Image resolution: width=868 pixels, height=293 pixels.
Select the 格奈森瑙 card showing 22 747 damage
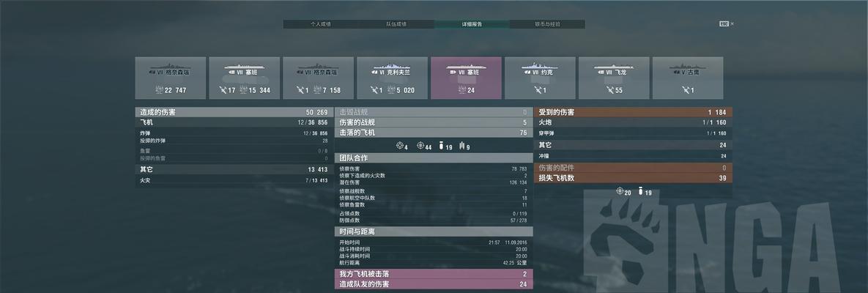171,78
